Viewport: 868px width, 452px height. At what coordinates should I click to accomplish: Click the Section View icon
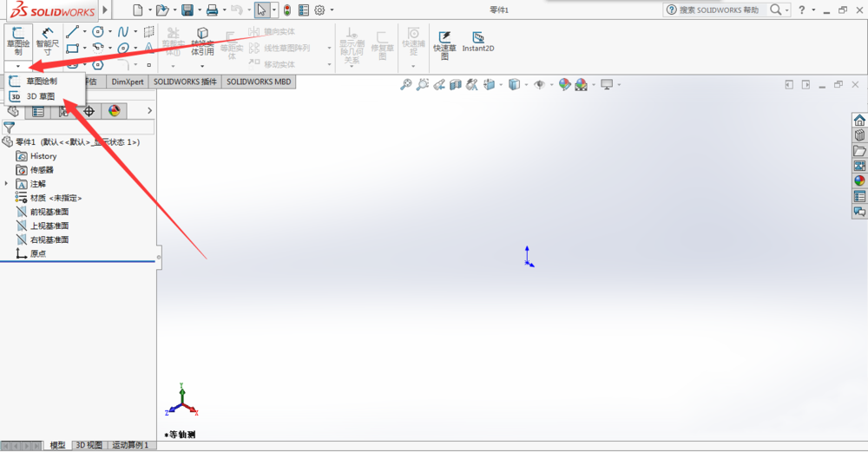click(x=456, y=85)
